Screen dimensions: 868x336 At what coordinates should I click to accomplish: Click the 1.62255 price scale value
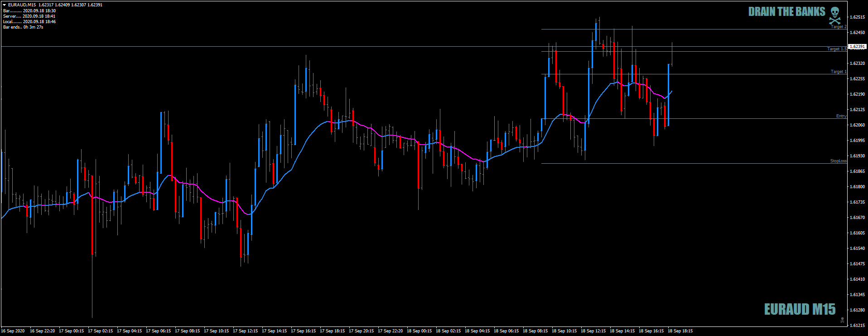(857, 79)
